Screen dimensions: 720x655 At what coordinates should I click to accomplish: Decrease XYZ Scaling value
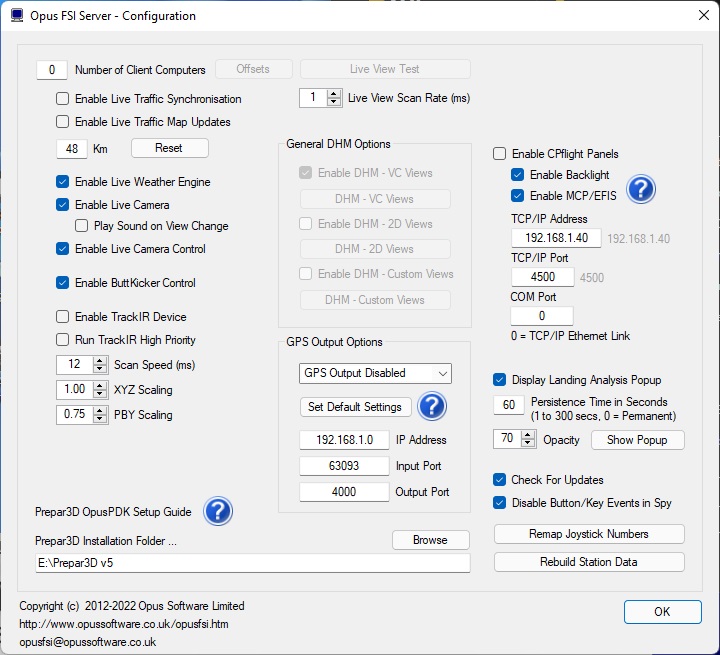(x=100, y=394)
